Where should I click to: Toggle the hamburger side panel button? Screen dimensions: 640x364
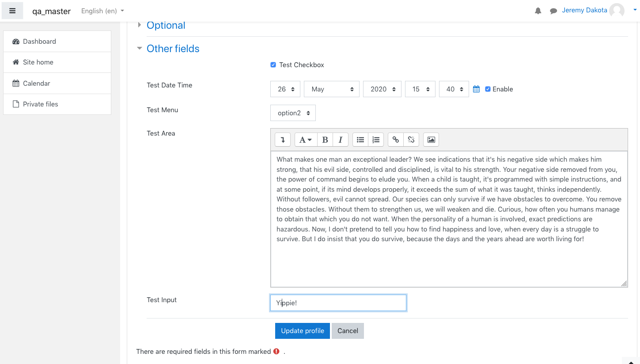pyautogui.click(x=12, y=11)
